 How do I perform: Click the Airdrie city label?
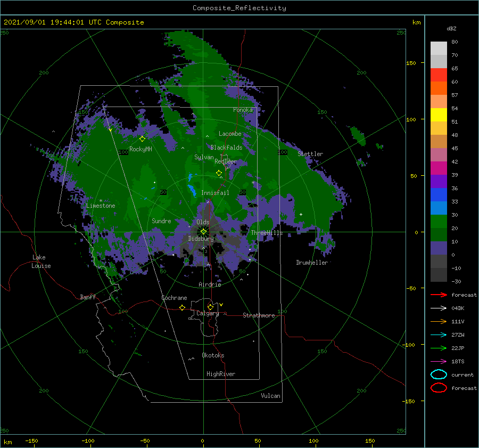[210, 284]
